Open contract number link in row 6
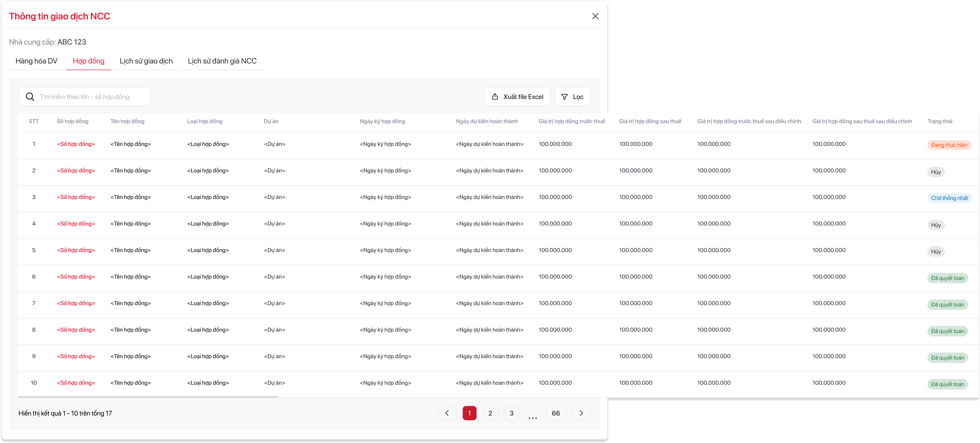Screen dimensions: 980x443 [76, 277]
